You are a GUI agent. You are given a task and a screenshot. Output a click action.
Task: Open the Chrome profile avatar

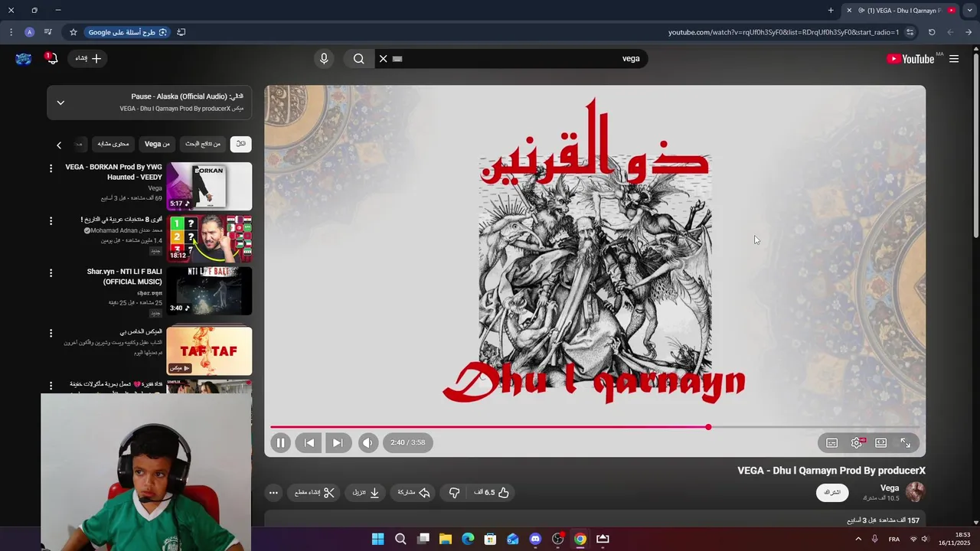tap(29, 32)
